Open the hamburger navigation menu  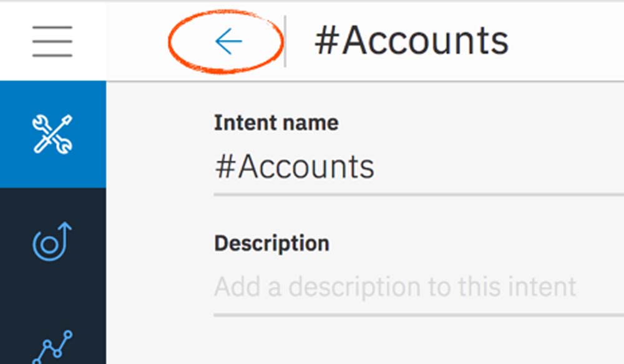(x=52, y=42)
